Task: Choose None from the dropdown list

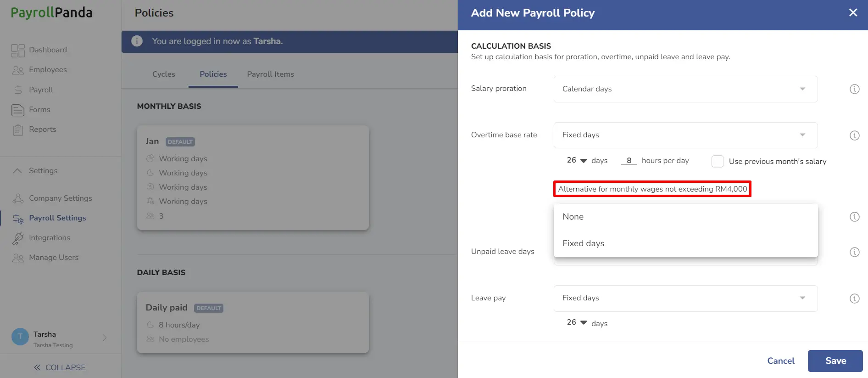Action: (685, 217)
